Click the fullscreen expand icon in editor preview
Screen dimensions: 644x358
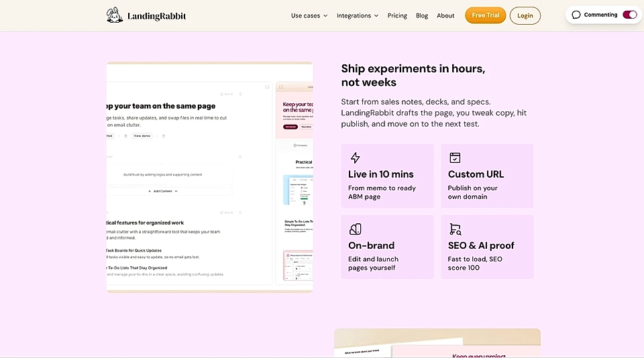click(x=267, y=87)
